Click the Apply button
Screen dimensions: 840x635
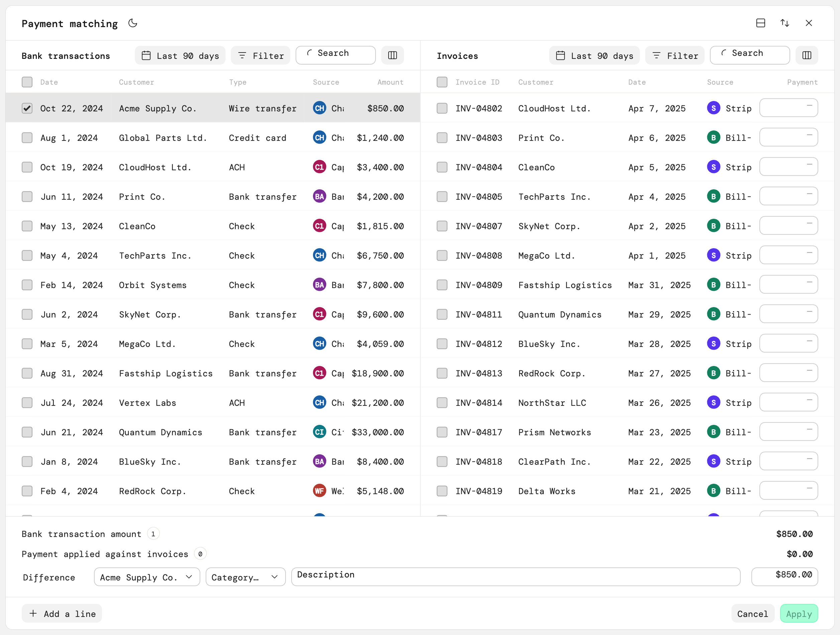pyautogui.click(x=799, y=613)
